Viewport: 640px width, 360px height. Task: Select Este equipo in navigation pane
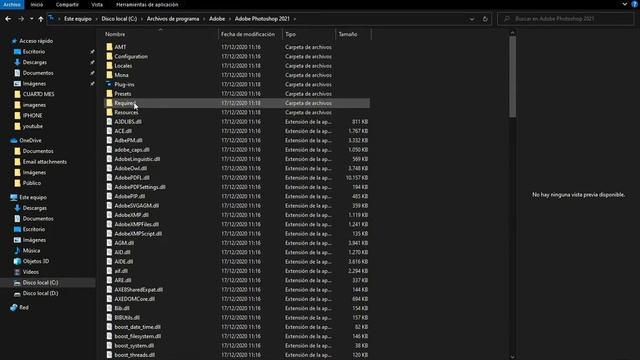[x=33, y=197]
